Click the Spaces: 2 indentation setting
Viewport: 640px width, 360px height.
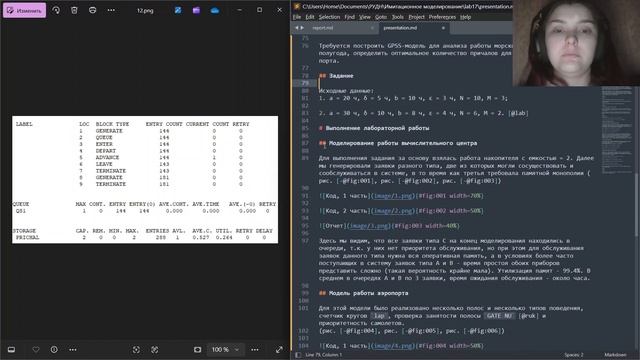coord(574,355)
